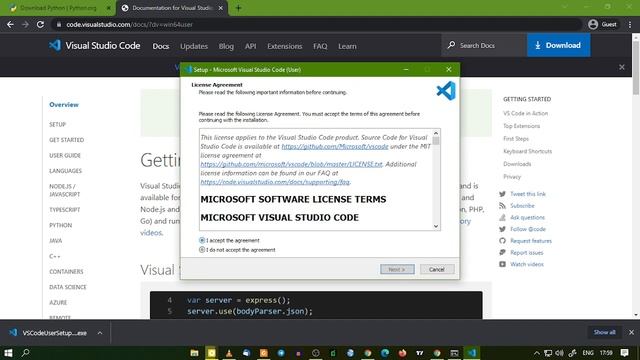Click the taskbar search magnifier
This screenshot has width=640, height=360.
pyautogui.click(x=25, y=353)
